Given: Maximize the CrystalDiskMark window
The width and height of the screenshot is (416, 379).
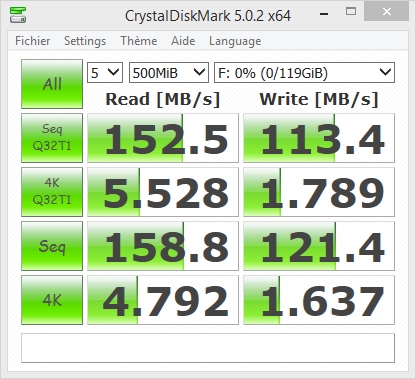Looking at the screenshot, I should (x=351, y=12).
